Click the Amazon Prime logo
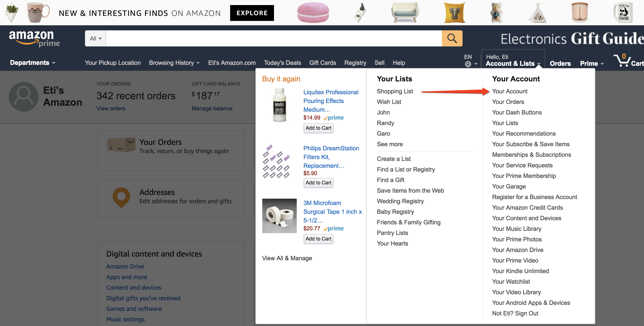Screen dimensions: 644x326 [x=34, y=39]
